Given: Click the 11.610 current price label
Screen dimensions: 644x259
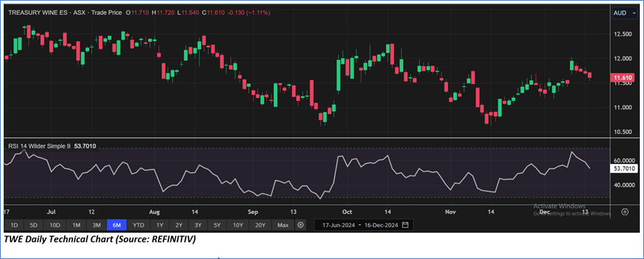Looking at the screenshot, I should pyautogui.click(x=622, y=78).
